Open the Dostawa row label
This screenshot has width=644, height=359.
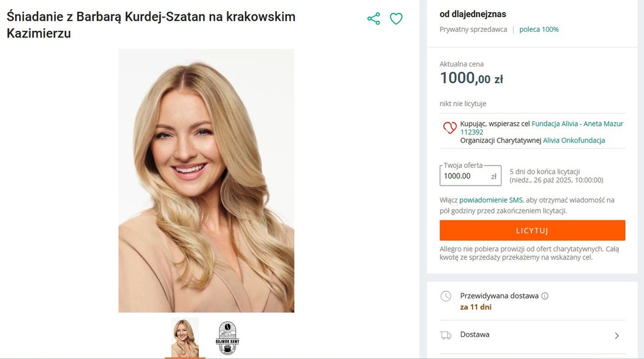(x=475, y=335)
